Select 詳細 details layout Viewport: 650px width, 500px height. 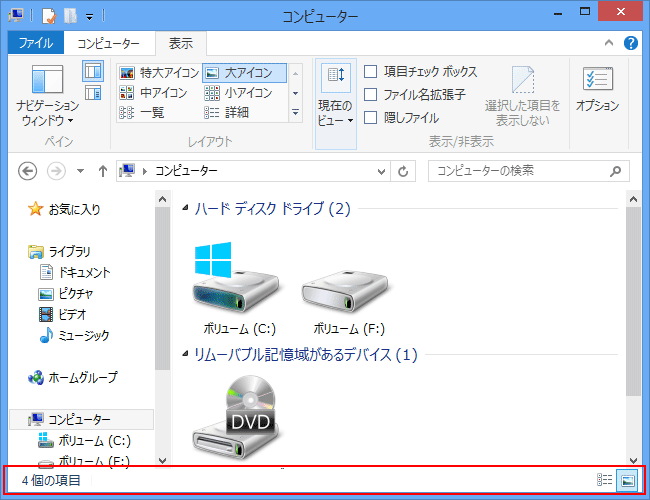click(x=226, y=112)
